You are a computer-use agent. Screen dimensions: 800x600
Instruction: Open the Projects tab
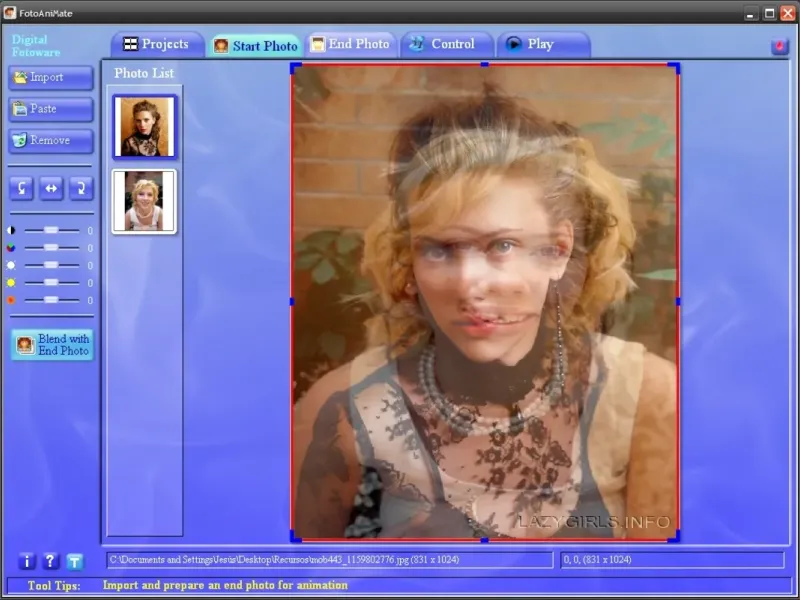click(157, 44)
